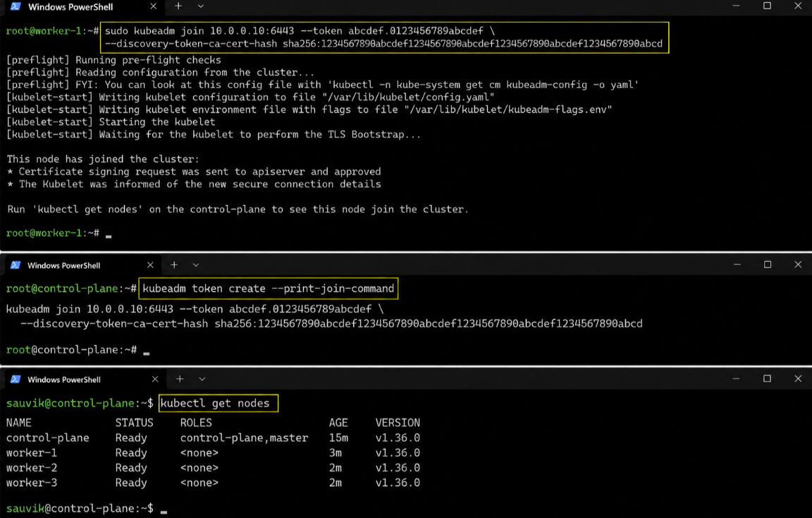812x518 pixels.
Task: Click '[preflight] Running pre-flight checks' line
Action: pos(113,60)
